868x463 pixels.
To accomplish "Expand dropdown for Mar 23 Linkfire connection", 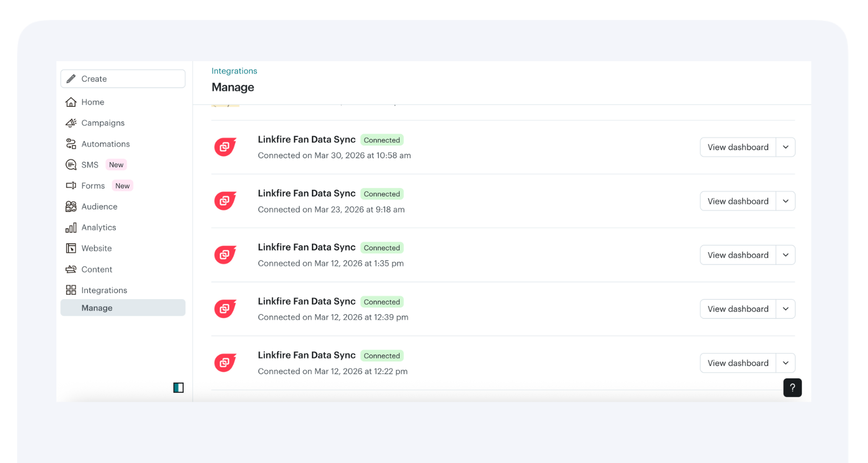I will point(786,201).
